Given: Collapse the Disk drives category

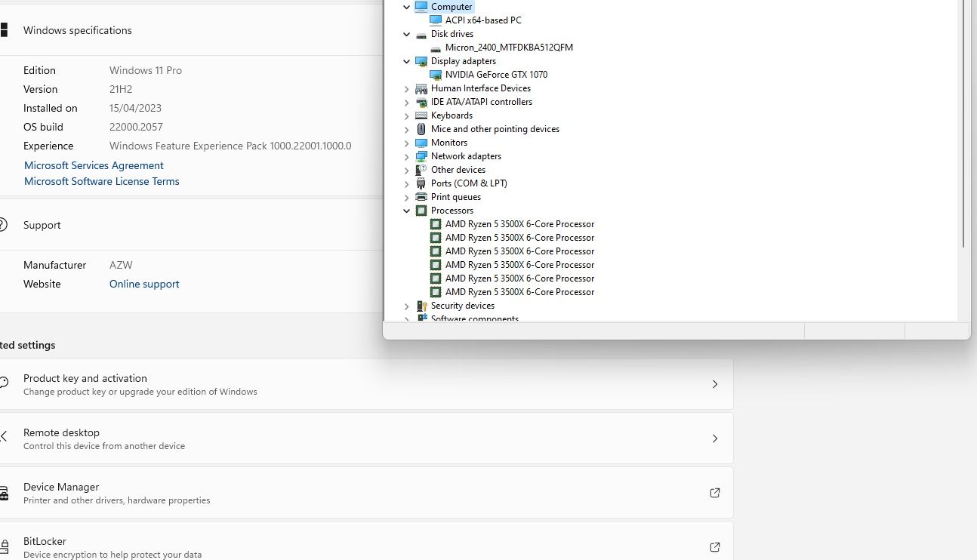Looking at the screenshot, I should click(x=406, y=34).
